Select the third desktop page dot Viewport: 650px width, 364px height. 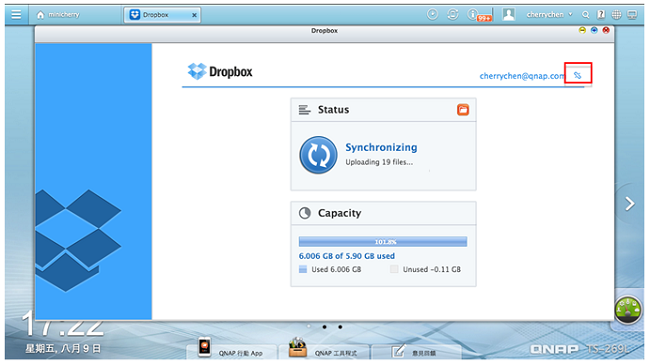(340, 327)
